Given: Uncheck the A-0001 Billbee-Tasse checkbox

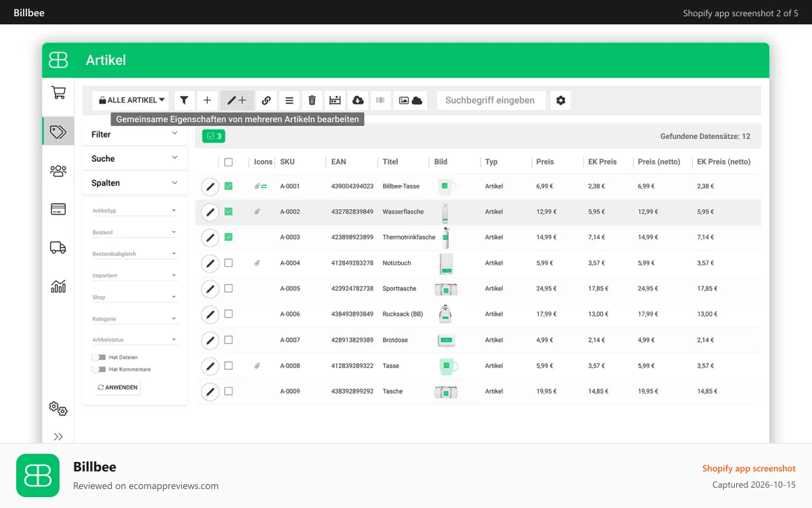Looking at the screenshot, I should tap(228, 186).
